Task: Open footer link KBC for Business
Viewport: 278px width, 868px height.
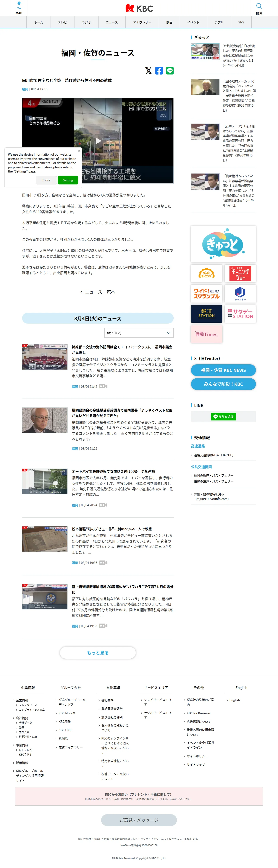Action: (199, 713)
